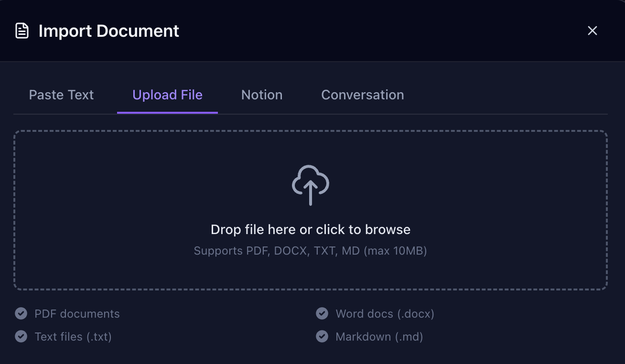This screenshot has width=625, height=364.
Task: Click the 'Supports PDF, DOCX, TXT, MD' hint text
Action: pyautogui.click(x=311, y=250)
